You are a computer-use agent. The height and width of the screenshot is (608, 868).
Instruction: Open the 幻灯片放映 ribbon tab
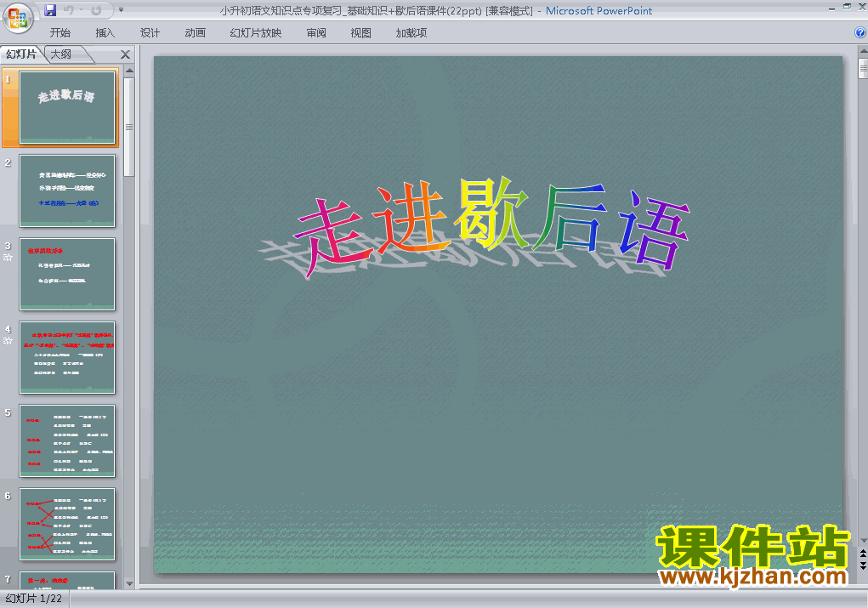tap(256, 32)
